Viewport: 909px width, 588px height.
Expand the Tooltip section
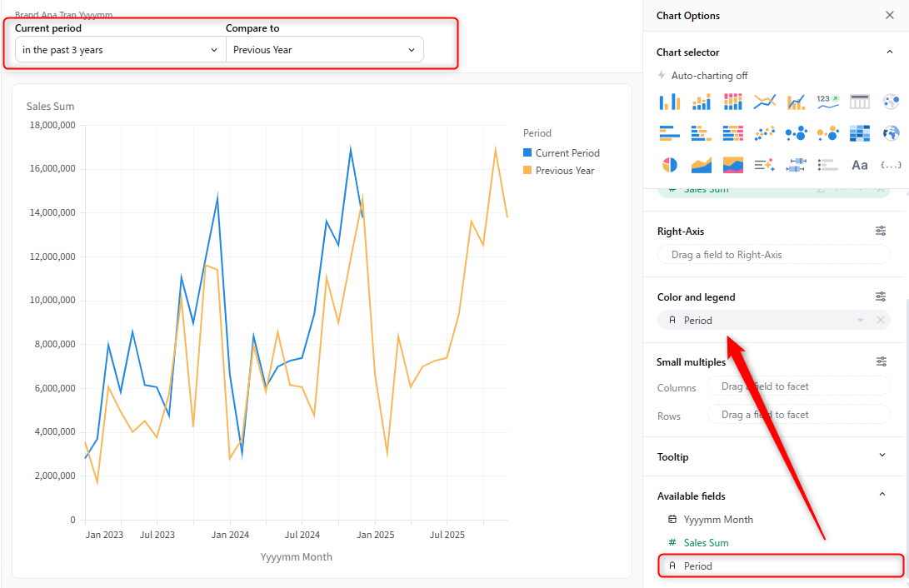coord(882,456)
